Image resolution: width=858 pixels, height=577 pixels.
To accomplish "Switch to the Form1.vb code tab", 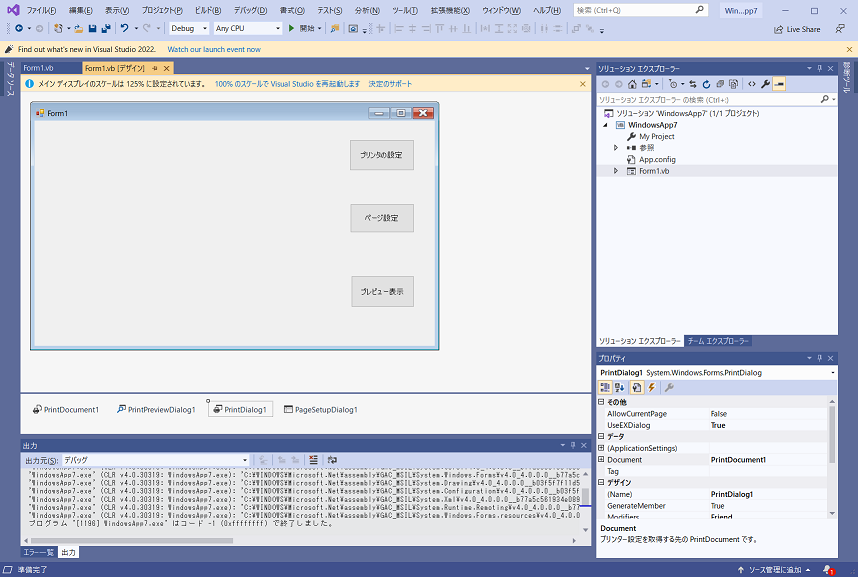I will [38, 68].
